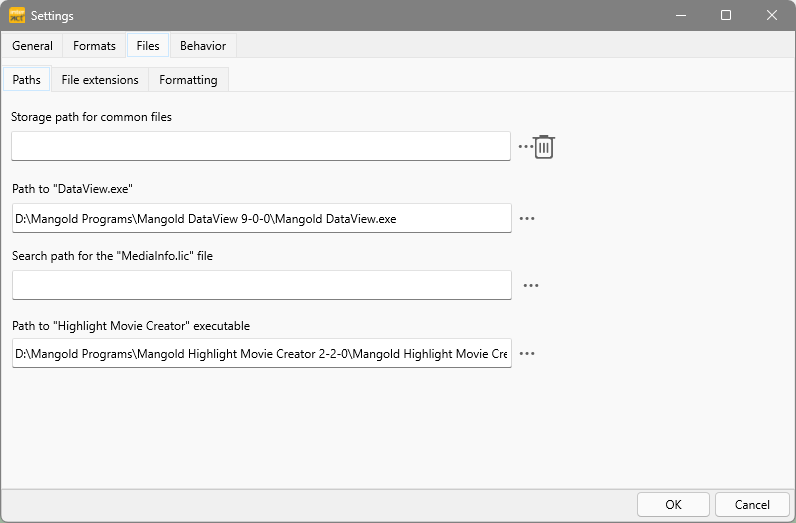
Task: Discard changes with the Cancel button
Action: click(752, 504)
